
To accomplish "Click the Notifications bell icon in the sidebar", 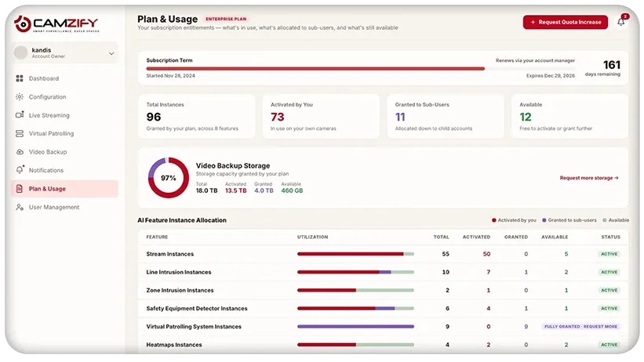I will [x=20, y=170].
